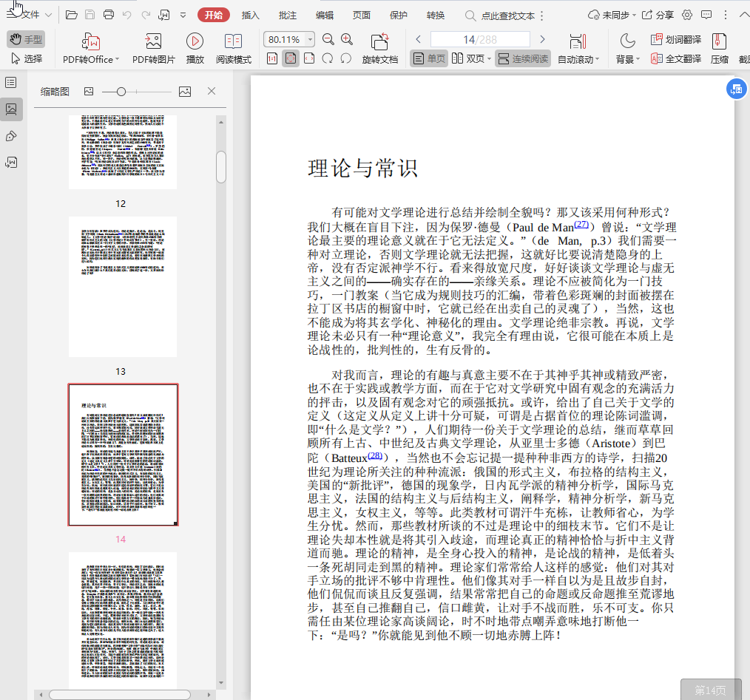Click the 播放 (Play) slideshow icon

(195, 42)
